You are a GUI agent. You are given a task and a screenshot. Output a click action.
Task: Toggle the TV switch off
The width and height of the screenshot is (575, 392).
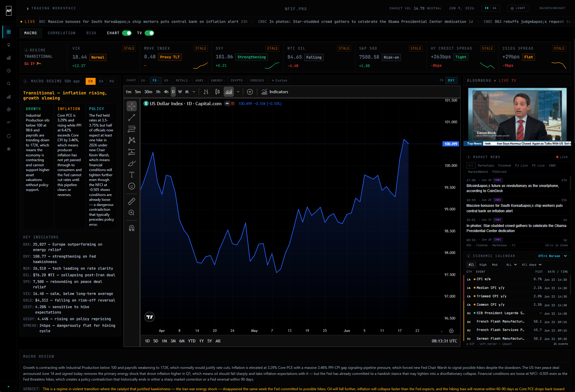[x=149, y=33]
